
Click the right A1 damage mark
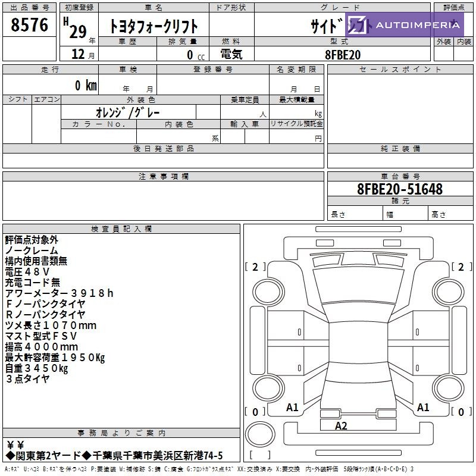tap(423, 408)
